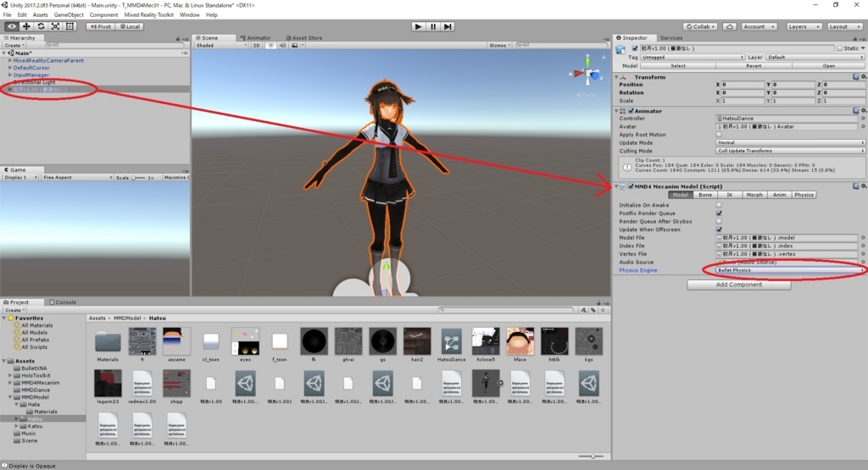The height and width of the screenshot is (470, 868).
Task: Select the Scale tool
Action: click(x=55, y=26)
